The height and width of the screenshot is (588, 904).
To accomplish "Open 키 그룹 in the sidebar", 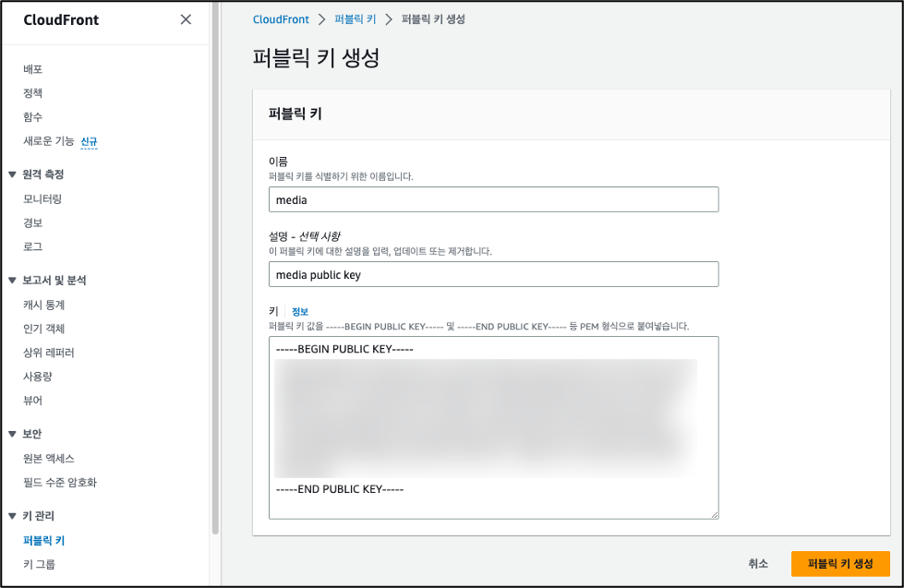I will (39, 564).
